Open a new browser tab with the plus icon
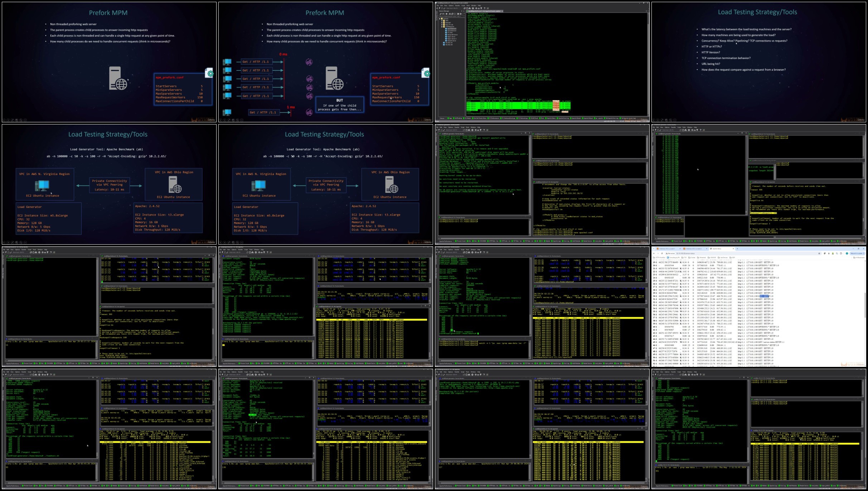 pyautogui.click(x=737, y=249)
